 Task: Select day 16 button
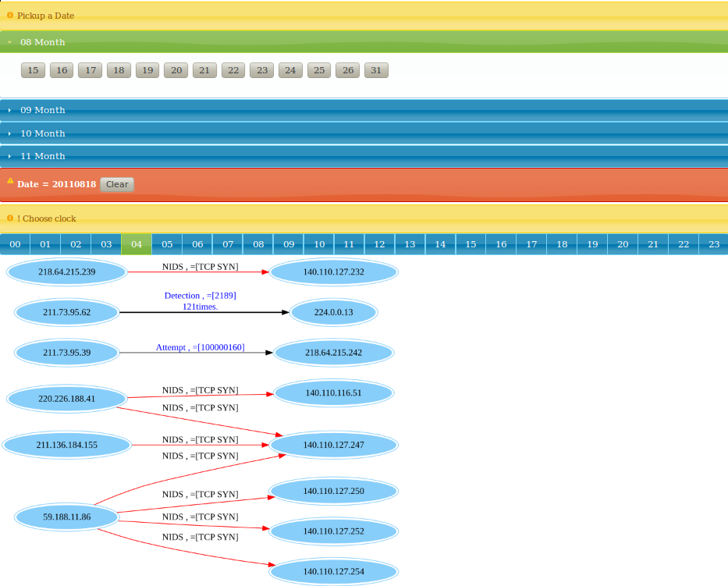pyautogui.click(x=62, y=70)
